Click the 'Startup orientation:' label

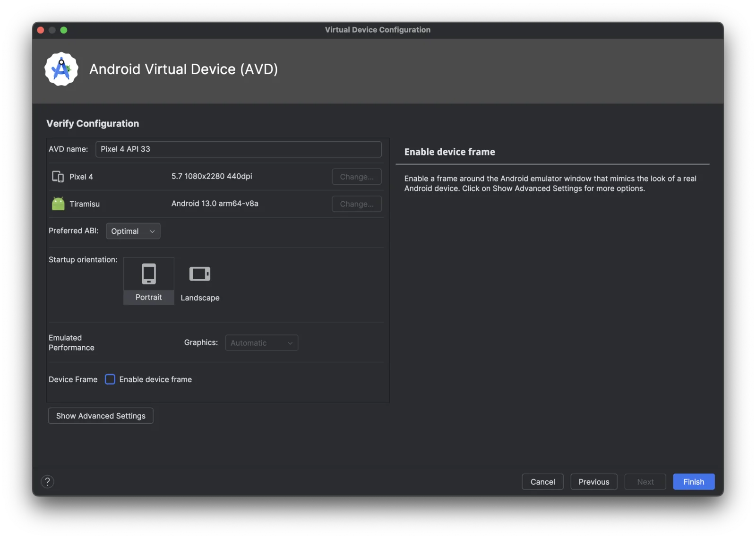pos(83,260)
